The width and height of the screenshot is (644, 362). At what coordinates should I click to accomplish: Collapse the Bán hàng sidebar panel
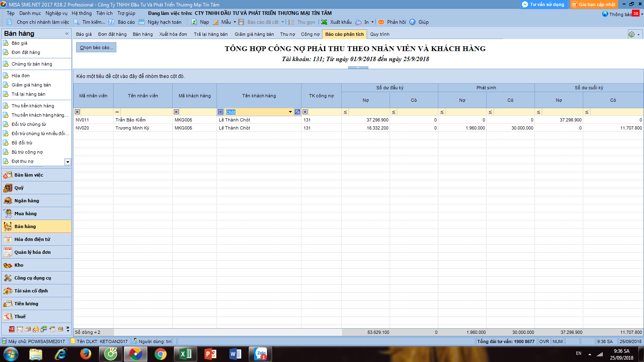[x=67, y=34]
